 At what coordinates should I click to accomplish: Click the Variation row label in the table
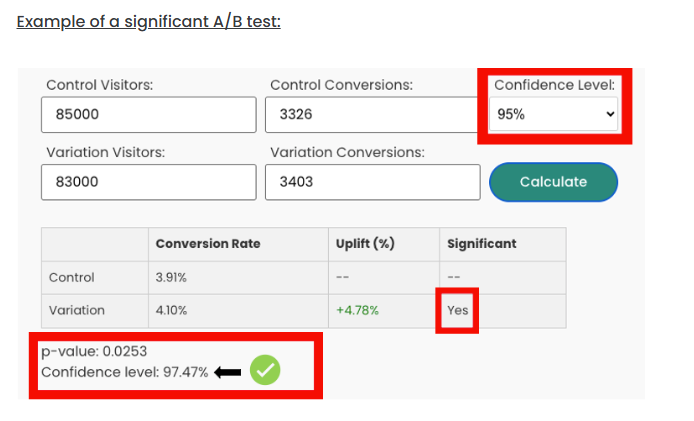pyautogui.click(x=76, y=310)
